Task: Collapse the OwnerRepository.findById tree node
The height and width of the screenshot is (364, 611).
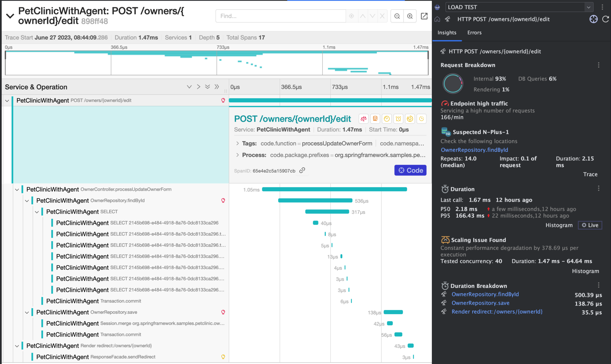Action: point(27,200)
